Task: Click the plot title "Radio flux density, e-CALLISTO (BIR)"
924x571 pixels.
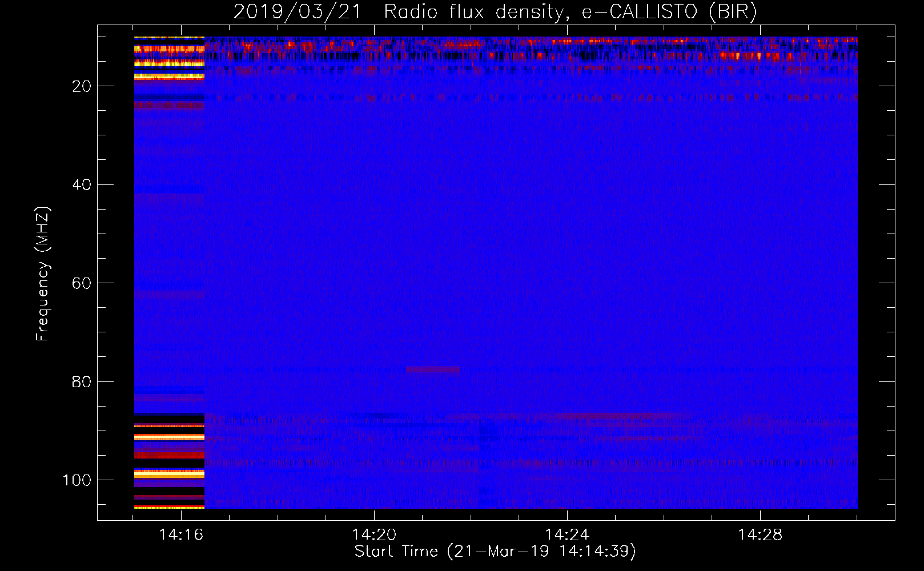Action: (x=571, y=11)
